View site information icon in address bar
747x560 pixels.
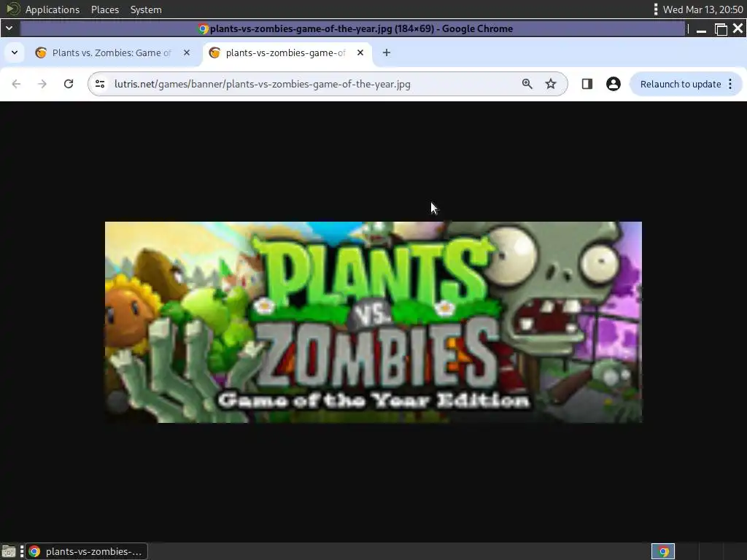[x=100, y=84]
